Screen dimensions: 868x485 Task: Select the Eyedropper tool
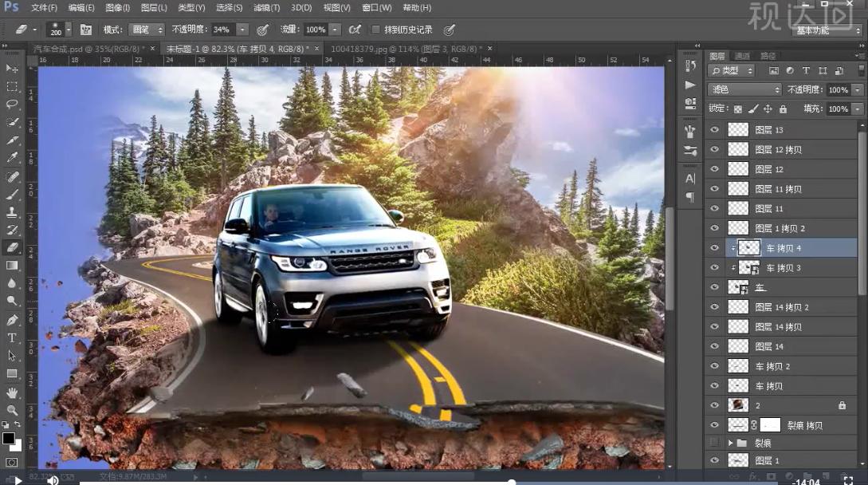point(12,158)
